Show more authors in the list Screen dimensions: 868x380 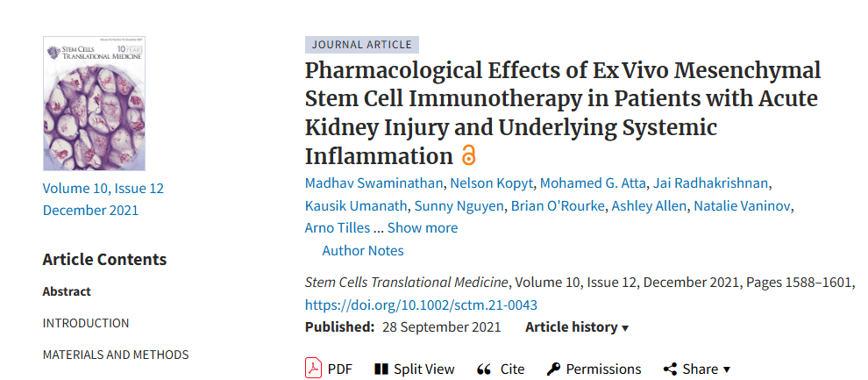pyautogui.click(x=423, y=228)
